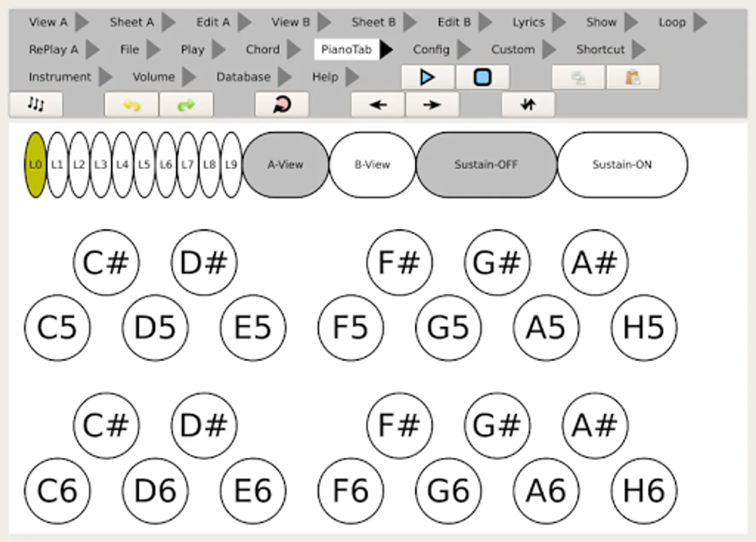The width and height of the screenshot is (756, 542).
Task: Click the left arrow toolbar button
Action: pos(378,104)
